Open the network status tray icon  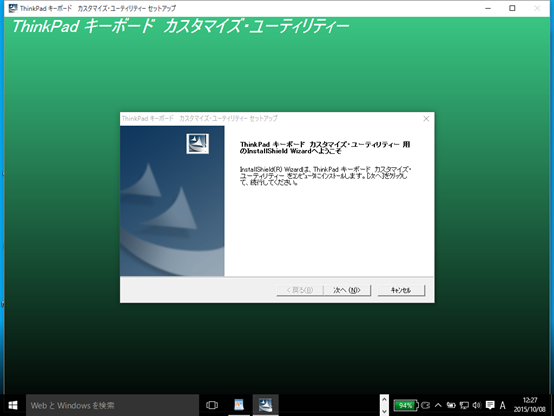point(464,405)
